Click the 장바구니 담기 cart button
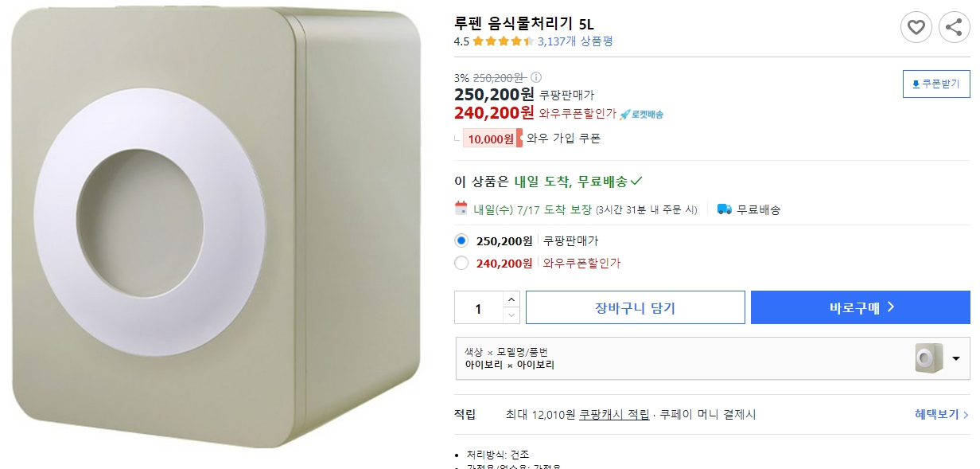 pos(636,307)
